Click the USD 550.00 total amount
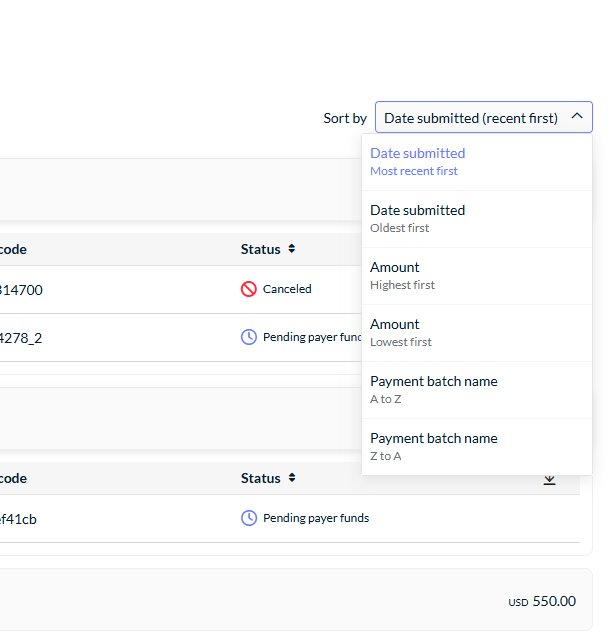The height and width of the screenshot is (634, 611). (542, 601)
